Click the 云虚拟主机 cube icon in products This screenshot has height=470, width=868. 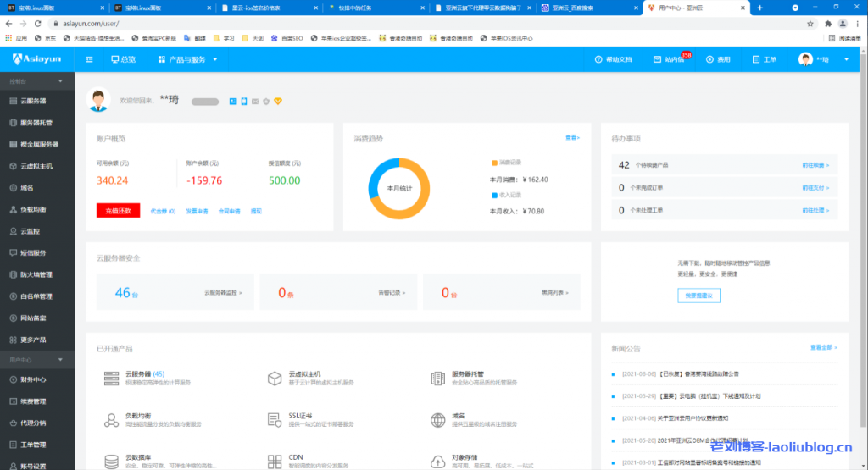pyautogui.click(x=274, y=378)
